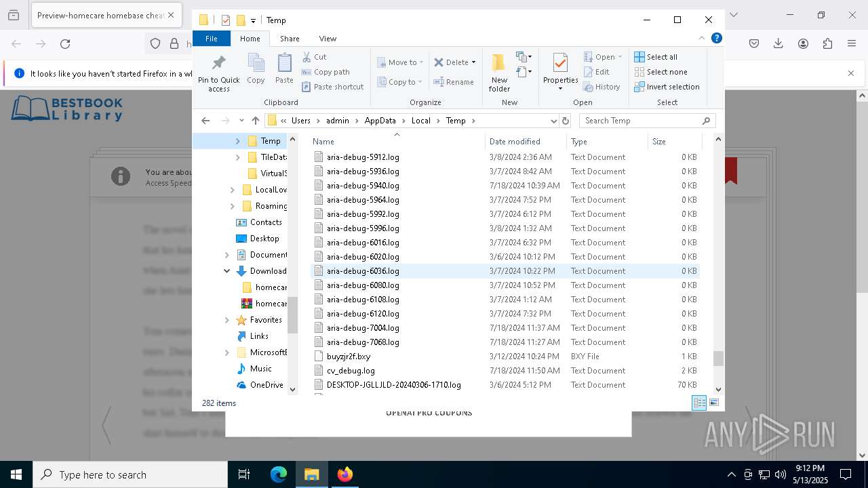The width and height of the screenshot is (868, 488).
Task: Click Edit in the Open group
Action: point(596,72)
